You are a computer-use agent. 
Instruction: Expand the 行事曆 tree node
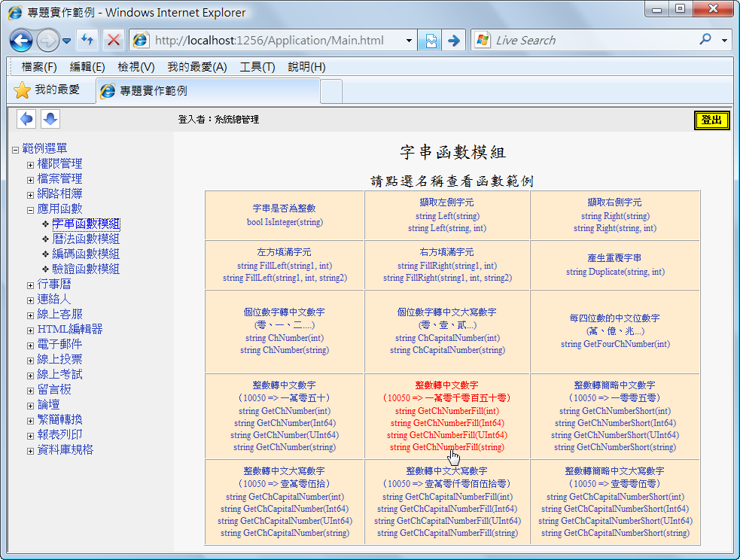(30, 285)
